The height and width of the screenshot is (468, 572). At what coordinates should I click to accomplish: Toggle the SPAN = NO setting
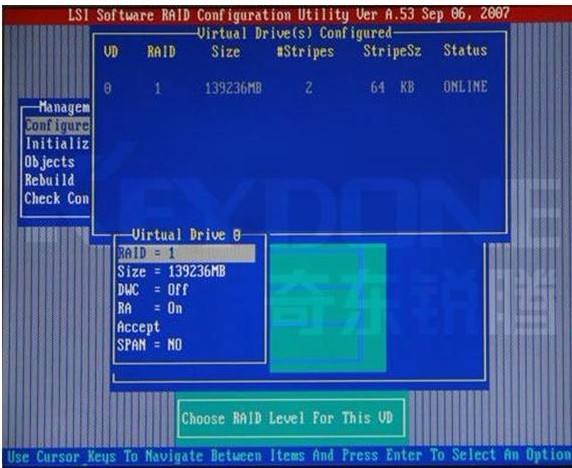tap(150, 345)
